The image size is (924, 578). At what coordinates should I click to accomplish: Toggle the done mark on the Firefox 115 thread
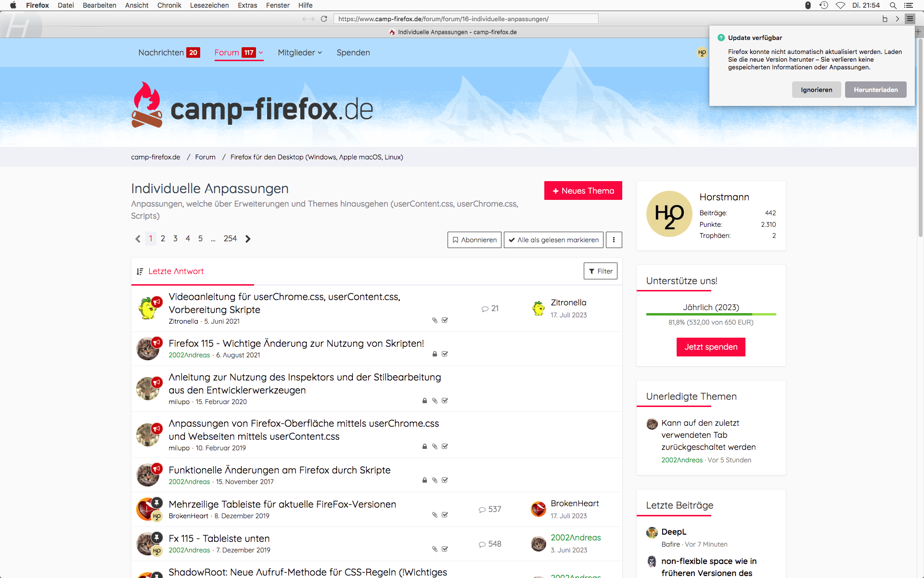tap(445, 354)
